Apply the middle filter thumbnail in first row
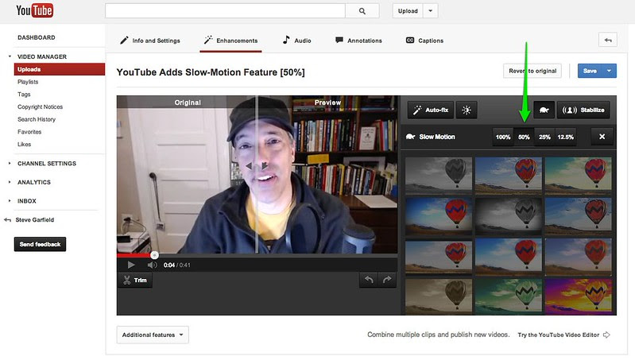Screen dimensions: 635x364 pos(509,175)
